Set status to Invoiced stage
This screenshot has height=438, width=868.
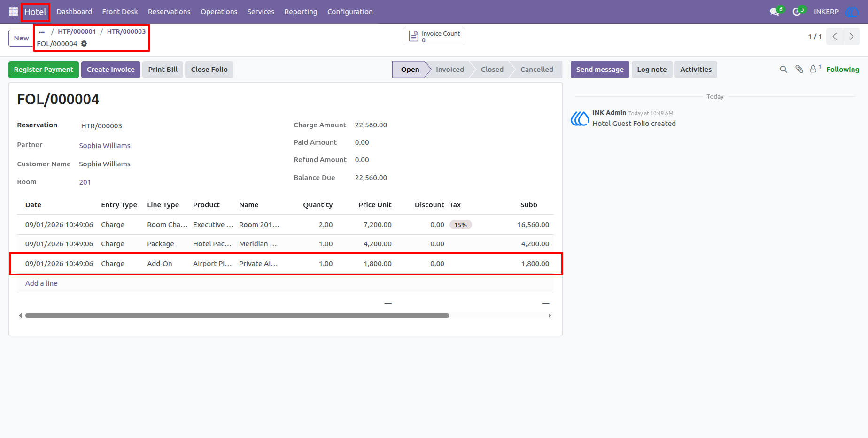tap(449, 70)
